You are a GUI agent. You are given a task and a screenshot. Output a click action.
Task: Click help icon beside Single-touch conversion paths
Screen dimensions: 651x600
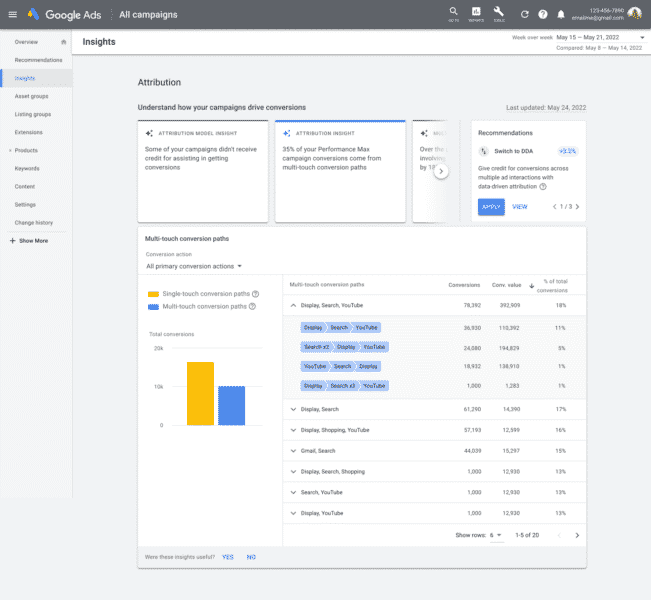[x=254, y=294]
